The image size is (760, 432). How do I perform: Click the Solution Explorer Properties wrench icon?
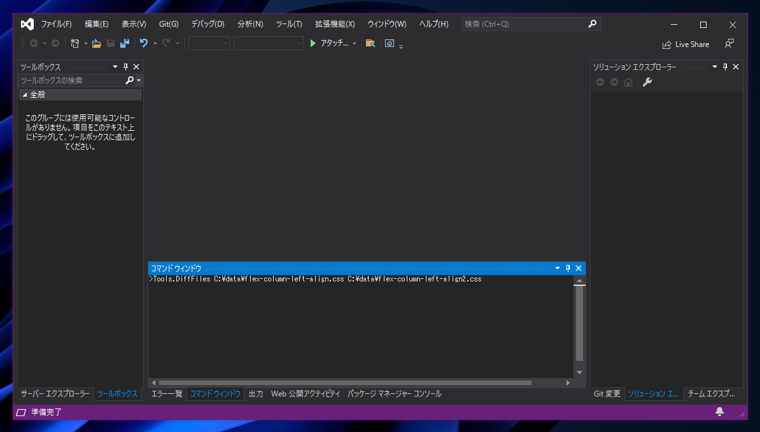pos(647,82)
